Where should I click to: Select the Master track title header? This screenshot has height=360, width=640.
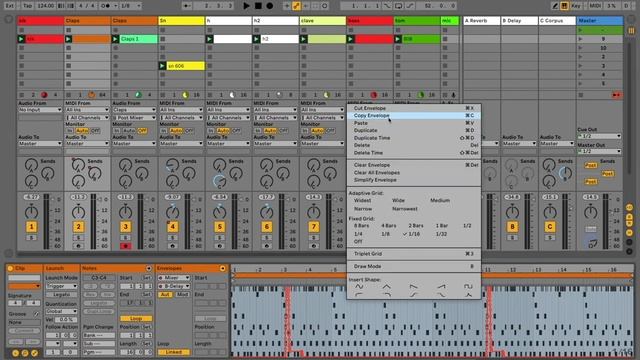[x=600, y=20]
